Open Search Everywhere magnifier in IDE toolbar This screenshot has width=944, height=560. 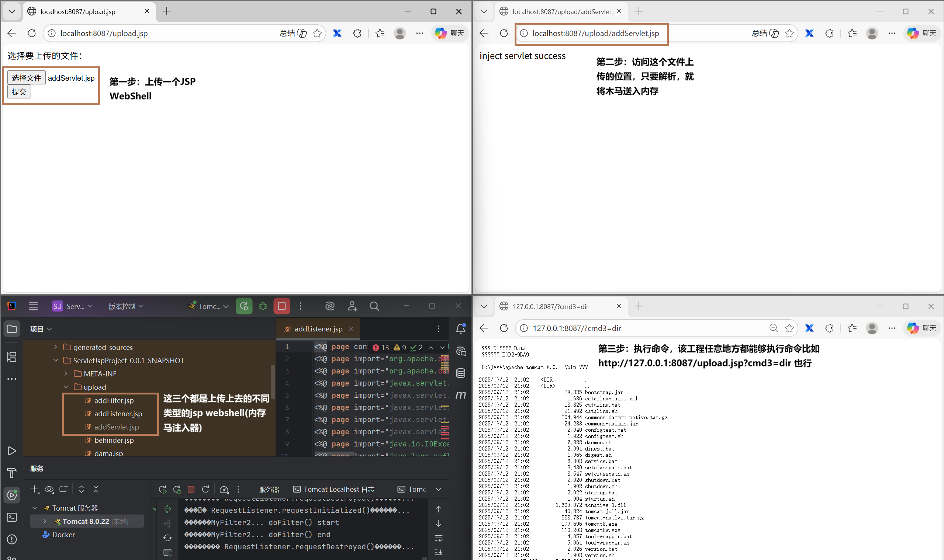pyautogui.click(x=374, y=306)
